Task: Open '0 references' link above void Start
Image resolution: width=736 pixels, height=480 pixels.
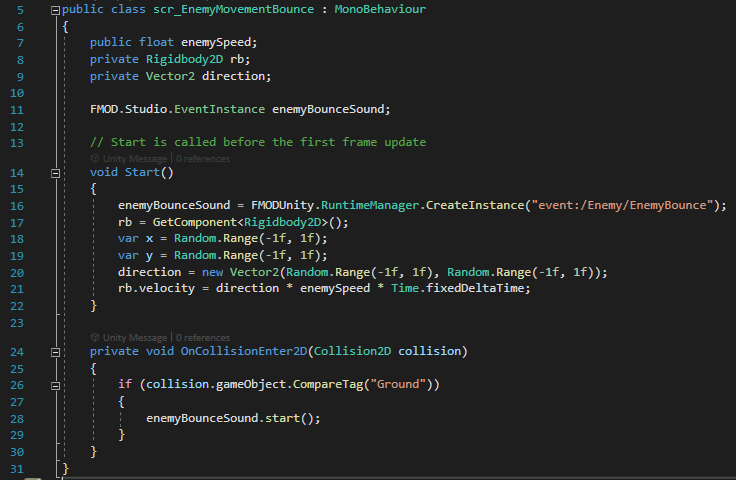Action: tap(203, 158)
